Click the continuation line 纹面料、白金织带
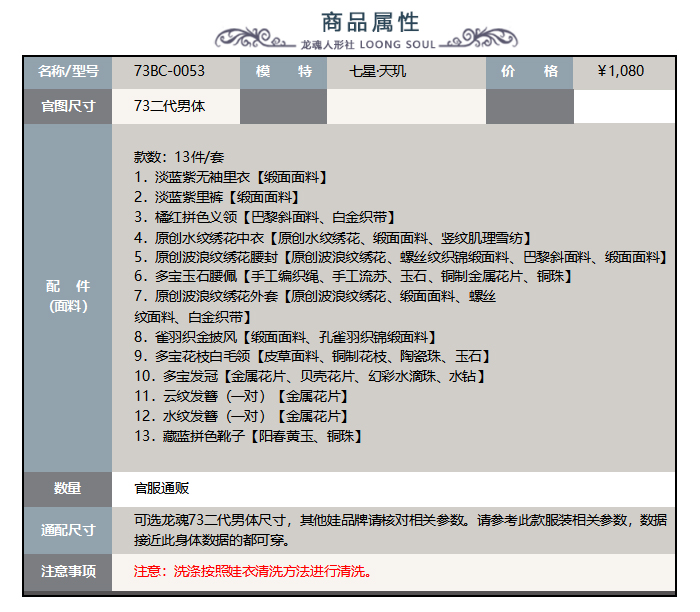 point(193,317)
